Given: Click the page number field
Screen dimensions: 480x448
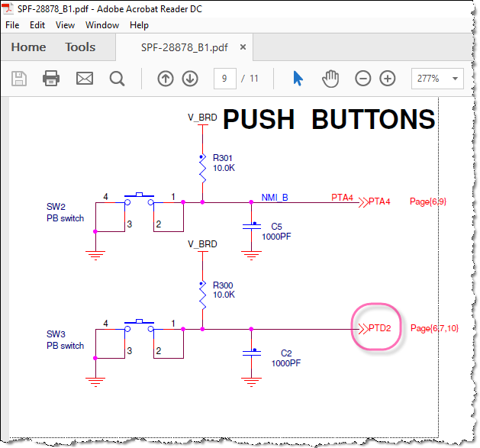Looking at the screenshot, I should [224, 79].
